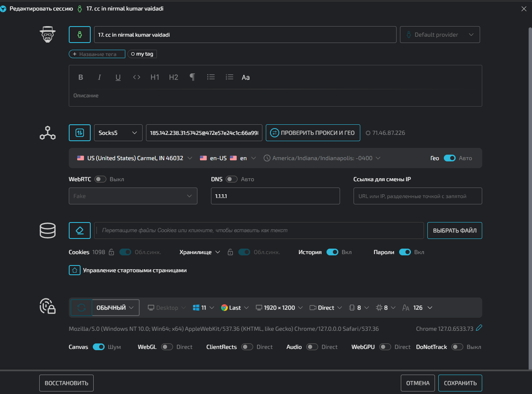This screenshot has height=394, width=532.
Task: Toggle the История switch off
Action: point(332,252)
